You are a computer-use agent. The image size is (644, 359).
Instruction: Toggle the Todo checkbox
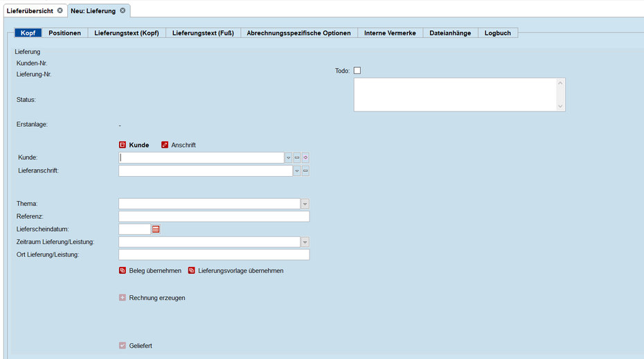pyautogui.click(x=357, y=71)
